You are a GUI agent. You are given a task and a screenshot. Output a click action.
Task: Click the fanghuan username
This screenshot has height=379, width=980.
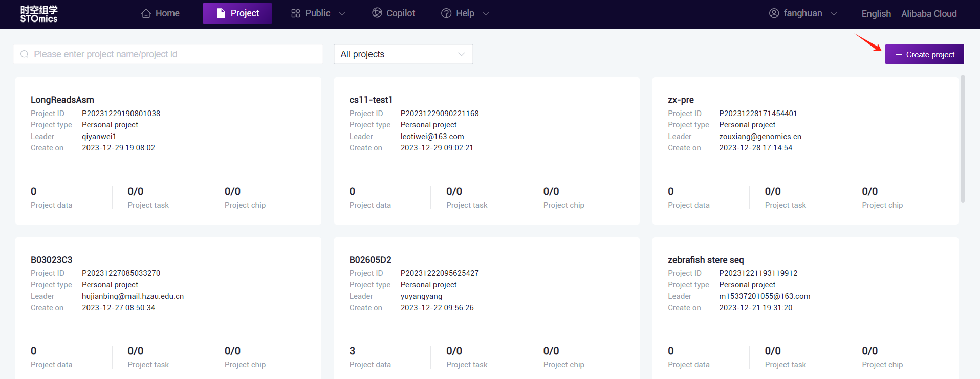(803, 13)
